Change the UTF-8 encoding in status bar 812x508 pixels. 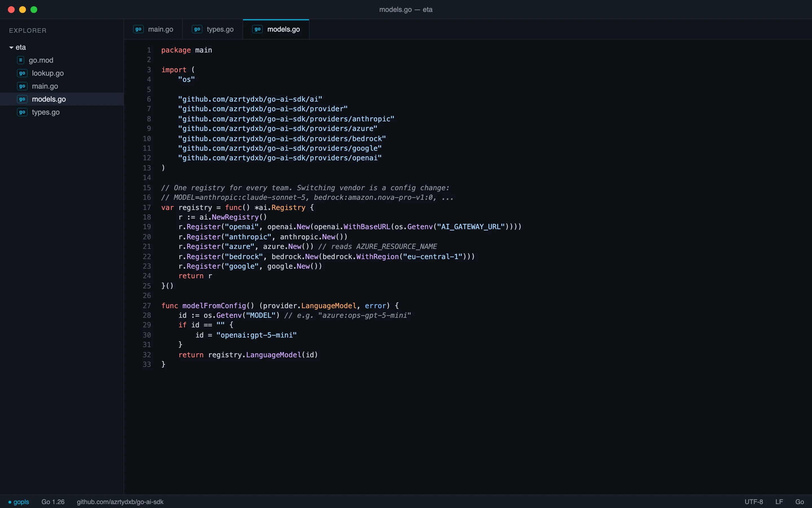click(754, 502)
